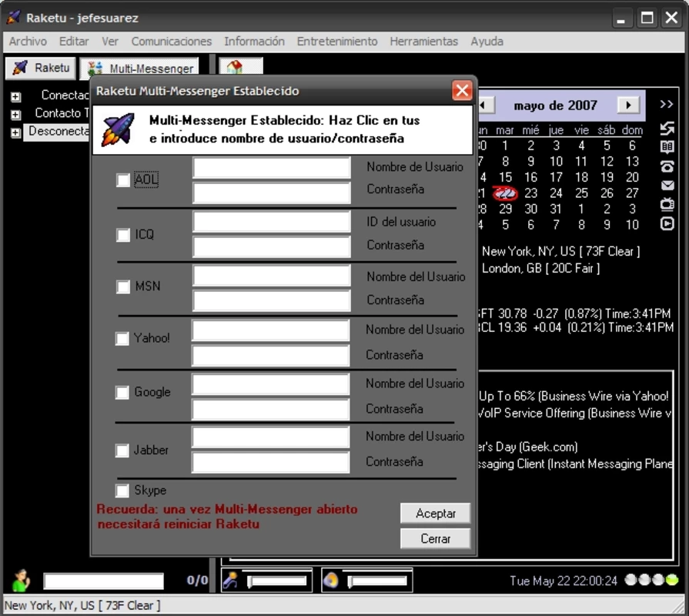Toggle the Google checkbox
Image resolution: width=689 pixels, height=616 pixels.
pyautogui.click(x=122, y=392)
